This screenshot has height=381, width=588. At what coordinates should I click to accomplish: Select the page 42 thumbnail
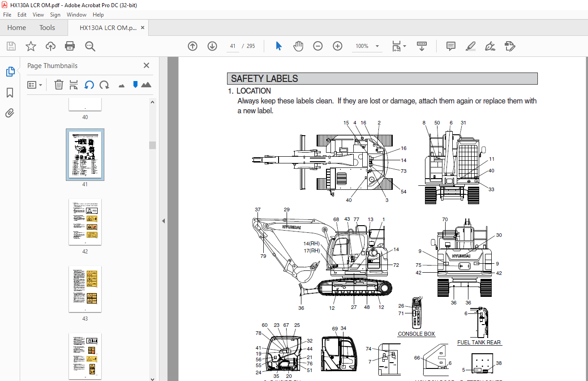(x=85, y=222)
